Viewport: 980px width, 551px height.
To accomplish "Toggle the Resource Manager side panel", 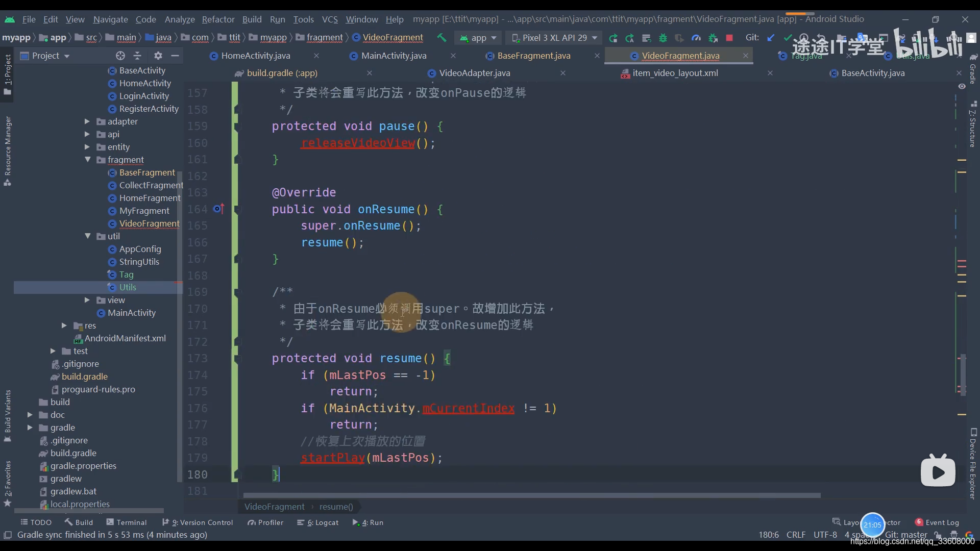I will coord(7,152).
